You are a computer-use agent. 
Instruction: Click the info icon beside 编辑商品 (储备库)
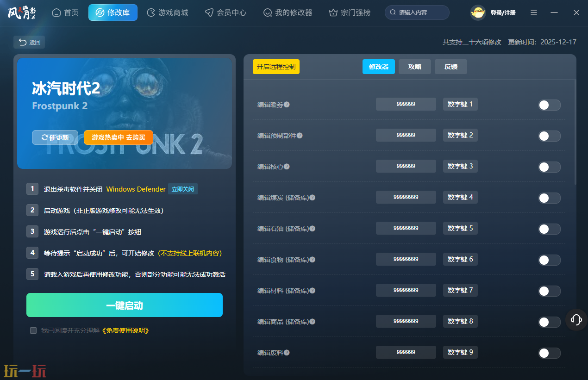(x=313, y=322)
